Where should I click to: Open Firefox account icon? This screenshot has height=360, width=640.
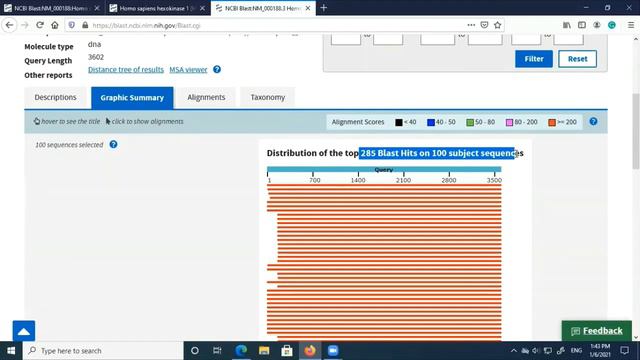597,25
